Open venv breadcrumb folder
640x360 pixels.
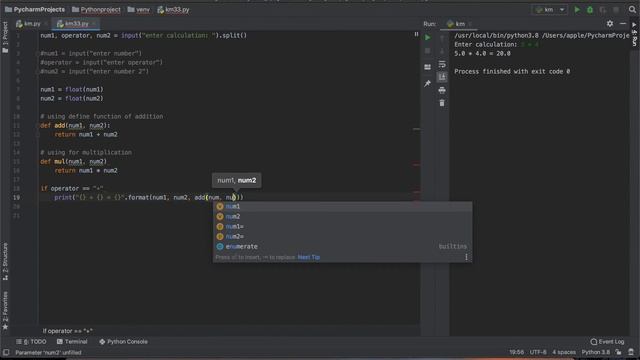(139, 9)
